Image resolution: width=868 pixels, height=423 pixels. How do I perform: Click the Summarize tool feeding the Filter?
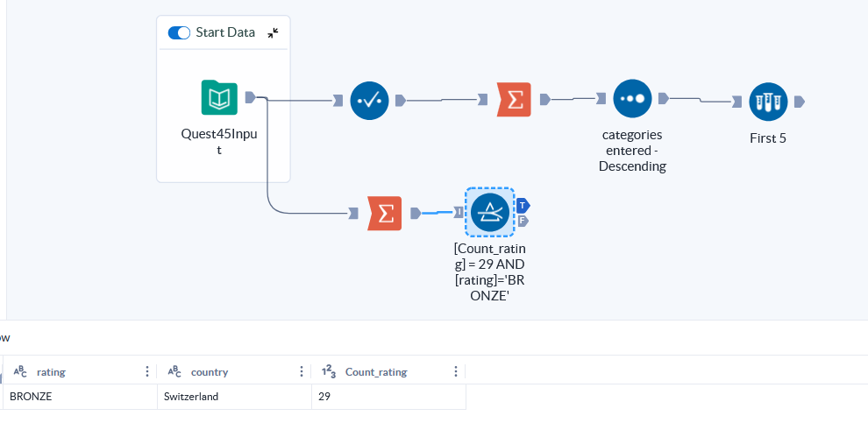(385, 213)
